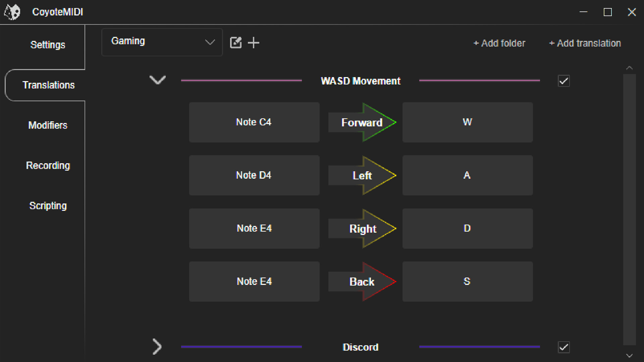Toggle the WASD Movement folder checkbox
This screenshot has width=644, height=362.
[564, 81]
